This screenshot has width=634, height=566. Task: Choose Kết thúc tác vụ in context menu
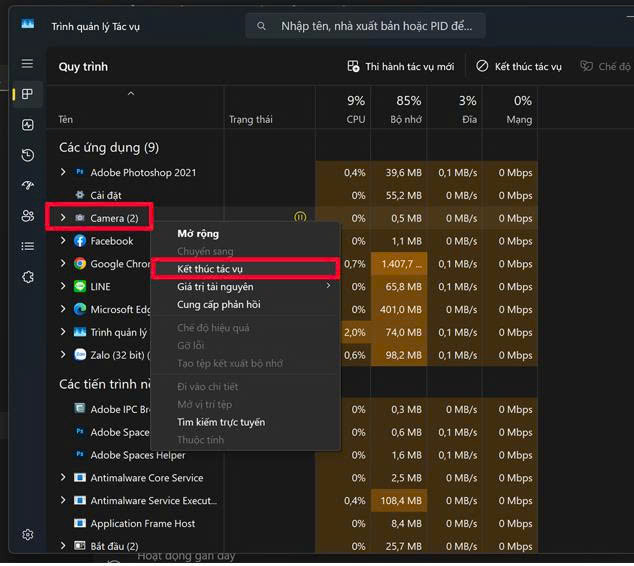(245, 269)
